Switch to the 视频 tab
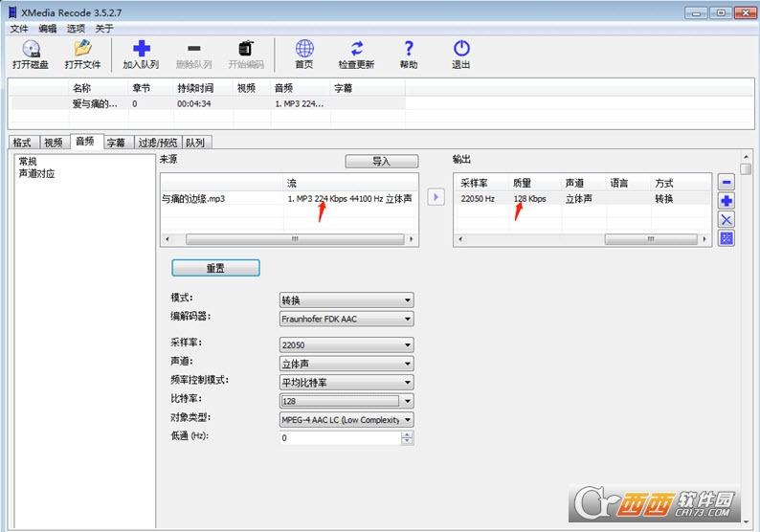This screenshot has width=760, height=532. [x=54, y=143]
